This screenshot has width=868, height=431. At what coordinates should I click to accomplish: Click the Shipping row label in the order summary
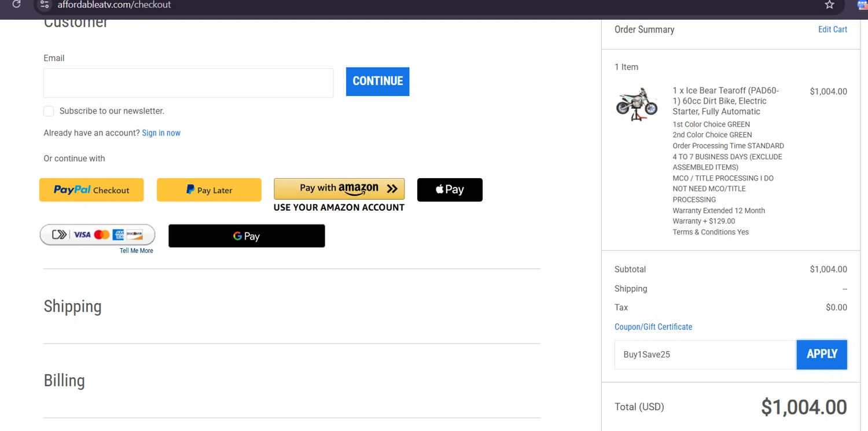[631, 289]
